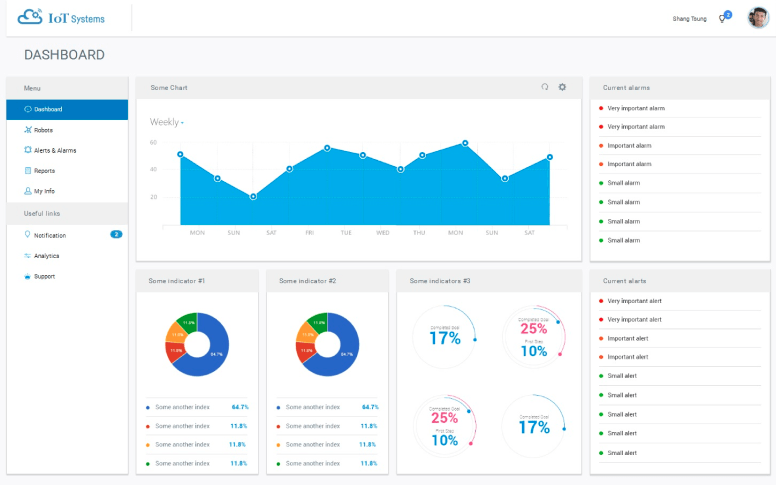Click the first Very important alarm entry

point(636,108)
